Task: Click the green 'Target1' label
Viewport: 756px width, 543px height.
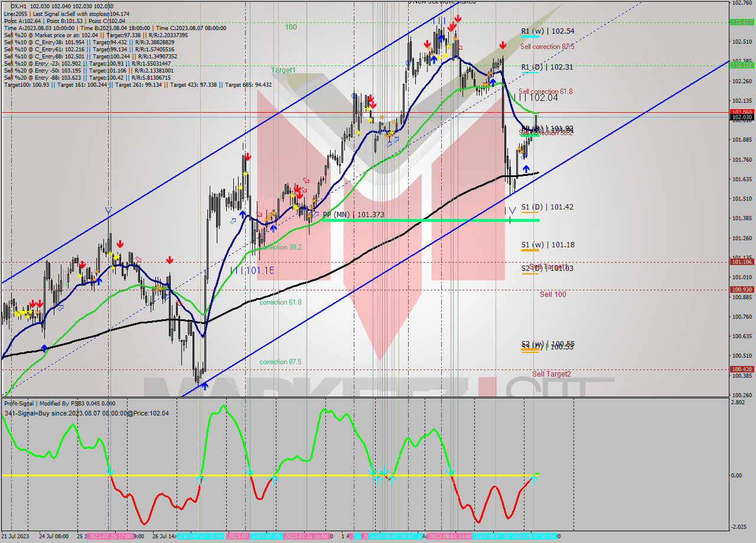Action: pyautogui.click(x=283, y=70)
